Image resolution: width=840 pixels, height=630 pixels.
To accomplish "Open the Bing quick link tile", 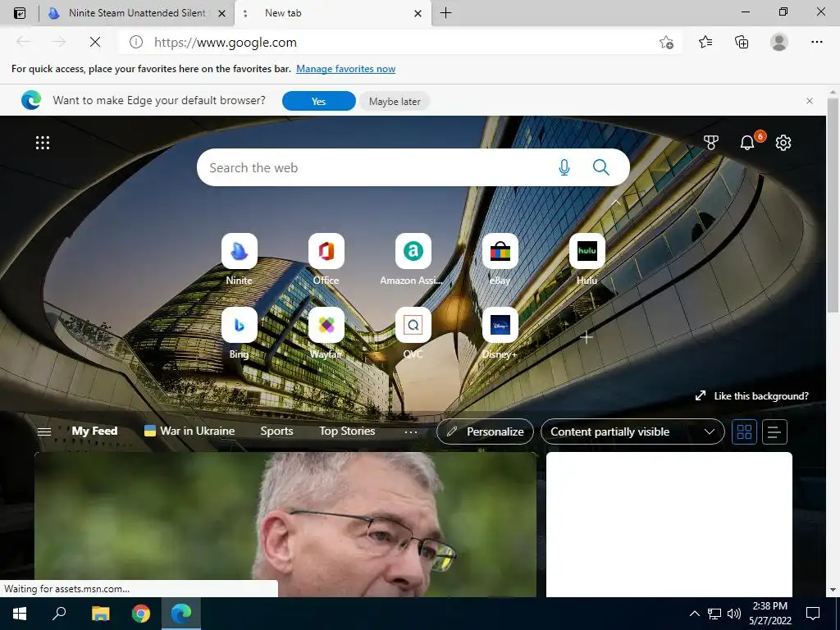I will point(239,325).
